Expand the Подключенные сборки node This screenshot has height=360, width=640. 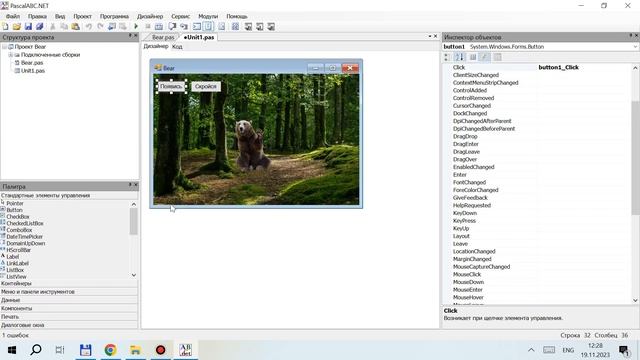pos(11,55)
